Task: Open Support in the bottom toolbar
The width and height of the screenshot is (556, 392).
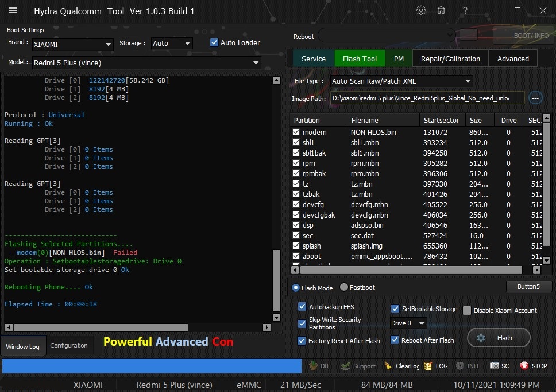Action: [358, 366]
